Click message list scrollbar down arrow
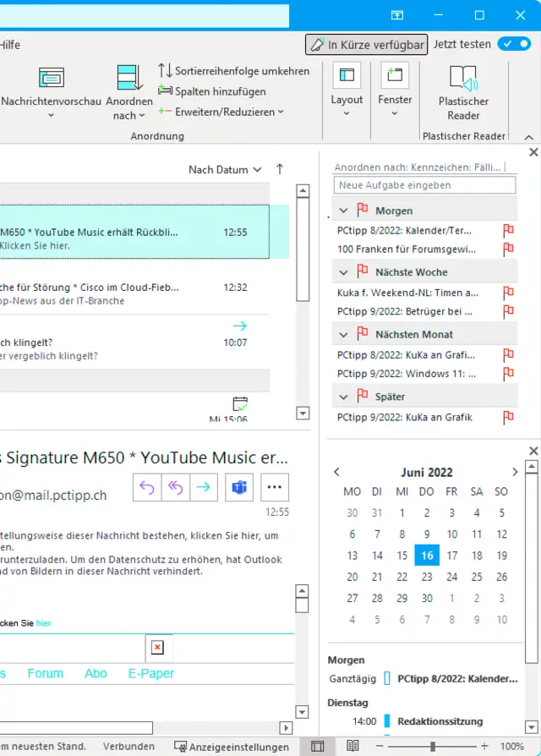This screenshot has height=756, width=541. [303, 414]
